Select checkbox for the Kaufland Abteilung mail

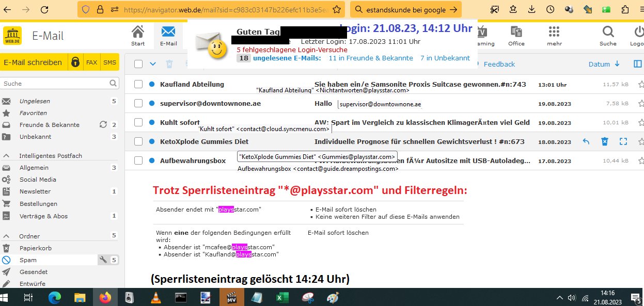pyautogui.click(x=138, y=84)
